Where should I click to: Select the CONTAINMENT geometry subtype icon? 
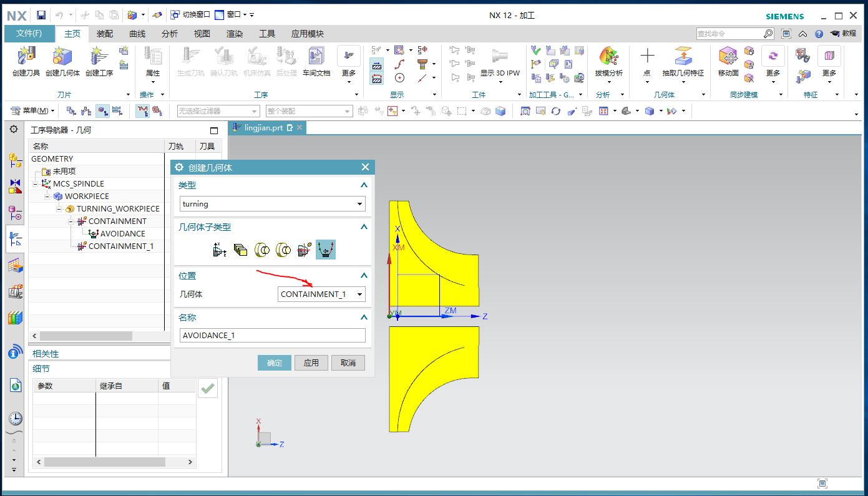click(x=305, y=250)
